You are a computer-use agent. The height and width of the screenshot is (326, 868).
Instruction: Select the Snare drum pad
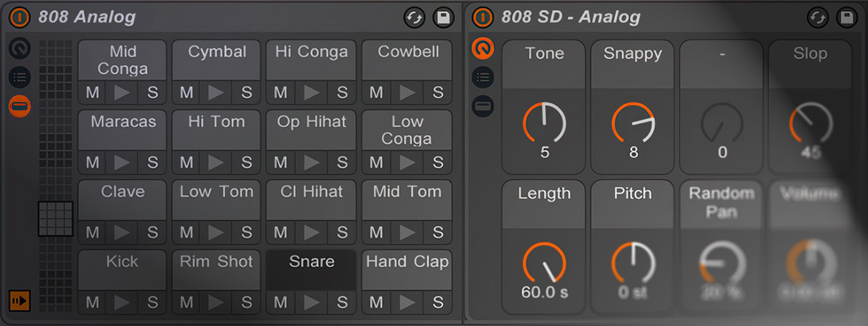pyautogui.click(x=311, y=270)
